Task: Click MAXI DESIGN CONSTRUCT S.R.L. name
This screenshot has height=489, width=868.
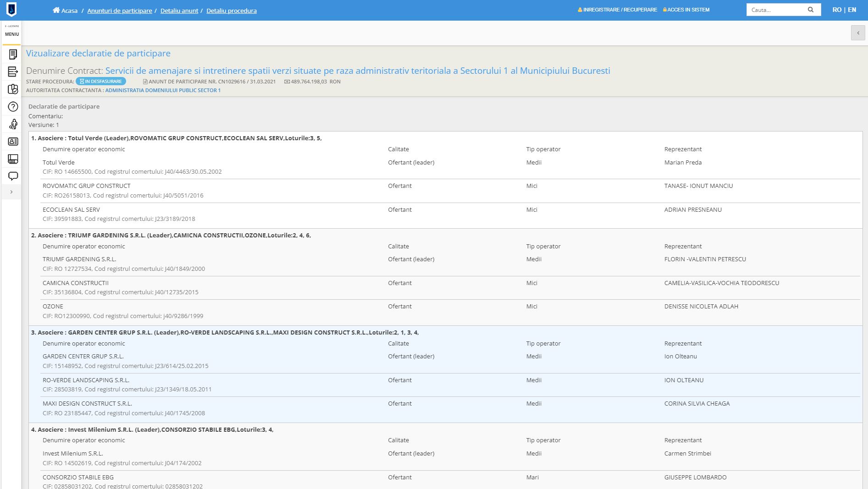Action: coord(87,403)
